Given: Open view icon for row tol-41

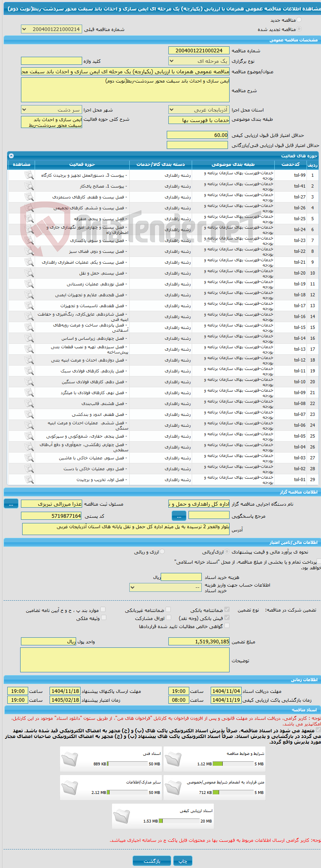Looking at the screenshot, I should point(29,186).
